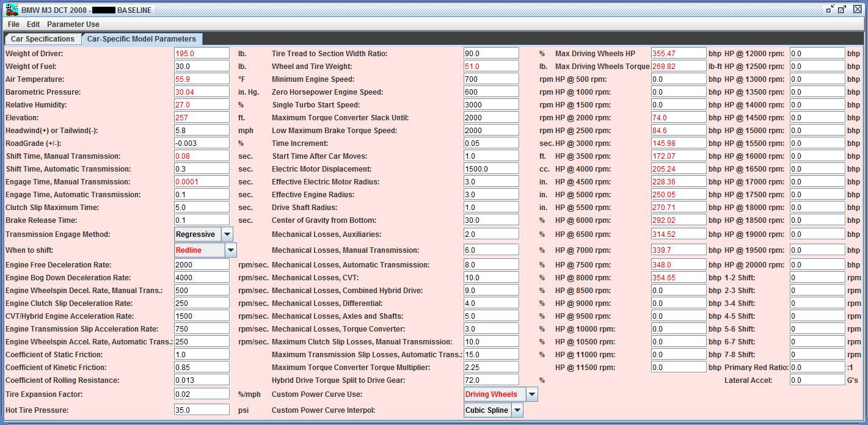This screenshot has width=868, height=425.
Task: Expand the Transmission Engage Method dropdown
Action: click(x=227, y=234)
